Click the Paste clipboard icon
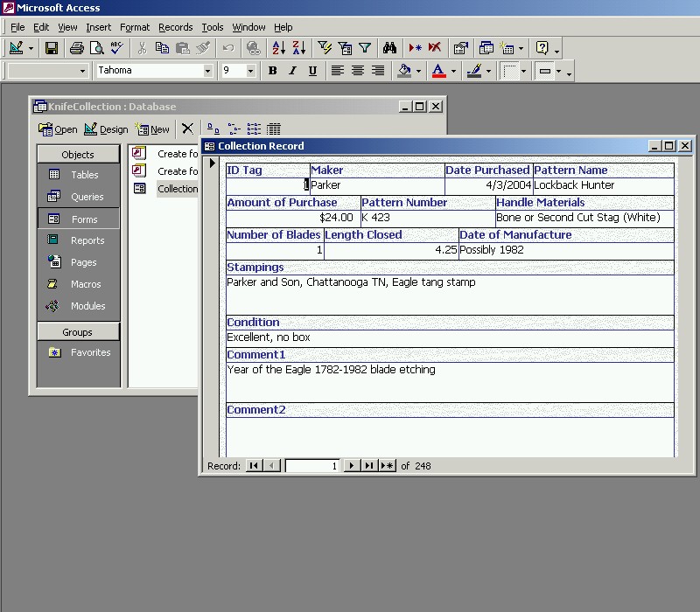The height and width of the screenshot is (612, 700). point(182,48)
